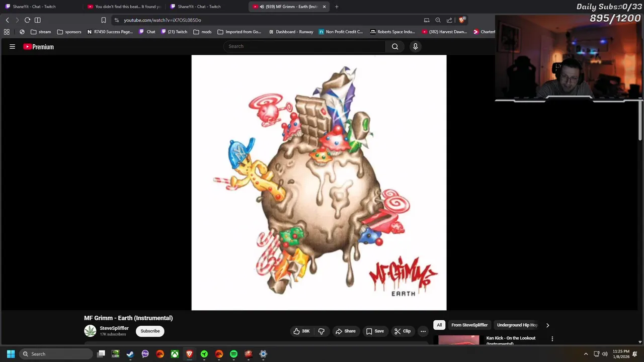Viewport: 644px width, 362px height.
Task: Click the YouTube search input field
Action: [304, 46]
